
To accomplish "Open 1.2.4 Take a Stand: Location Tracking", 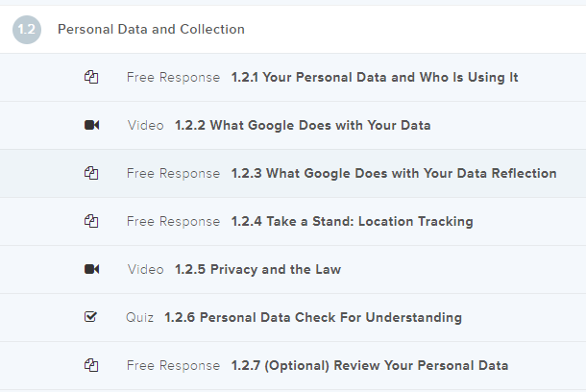I will (352, 221).
